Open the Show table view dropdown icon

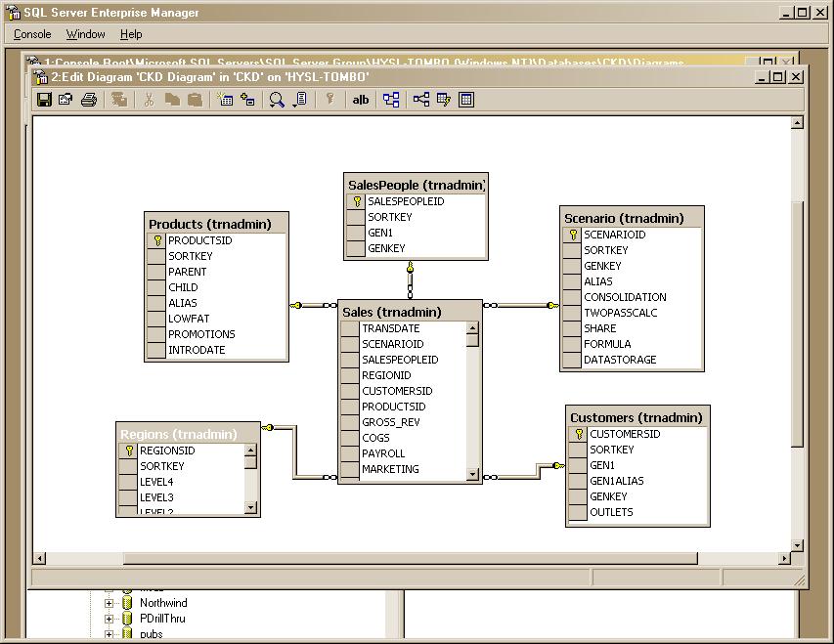coord(300,100)
